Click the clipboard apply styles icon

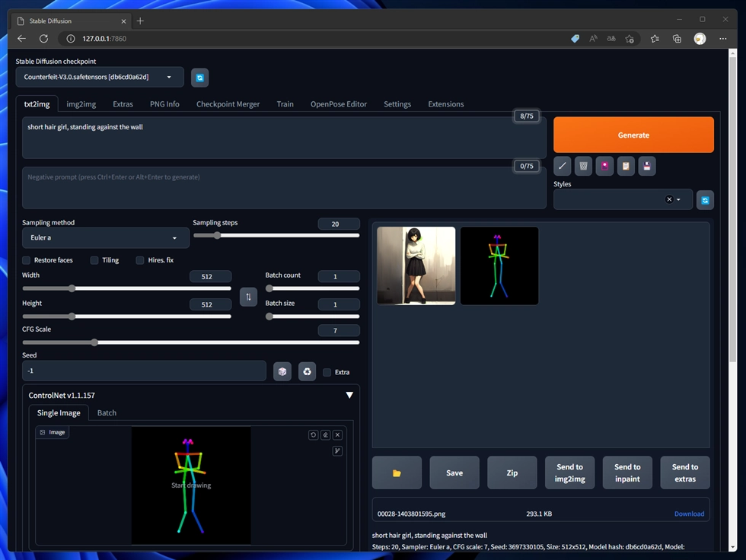tap(626, 166)
